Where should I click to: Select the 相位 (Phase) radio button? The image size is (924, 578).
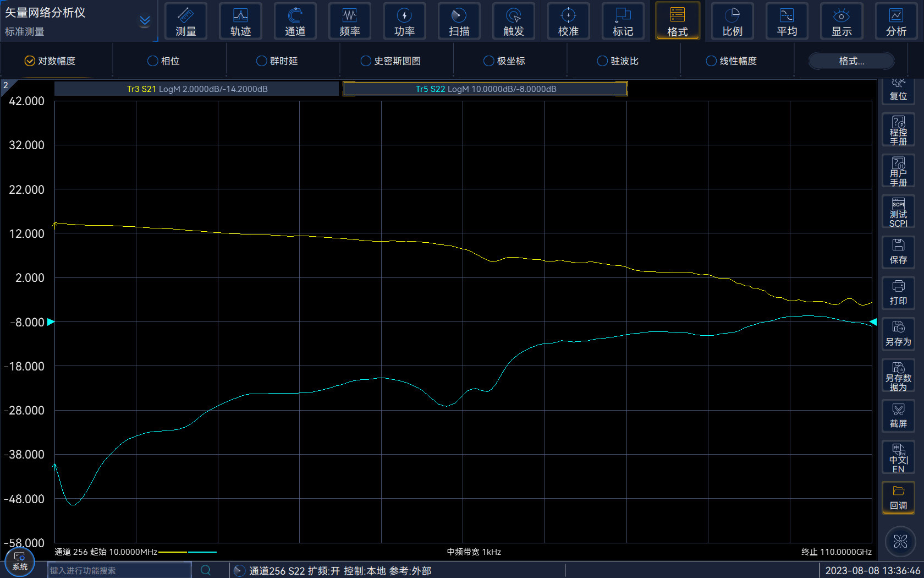[x=153, y=61]
